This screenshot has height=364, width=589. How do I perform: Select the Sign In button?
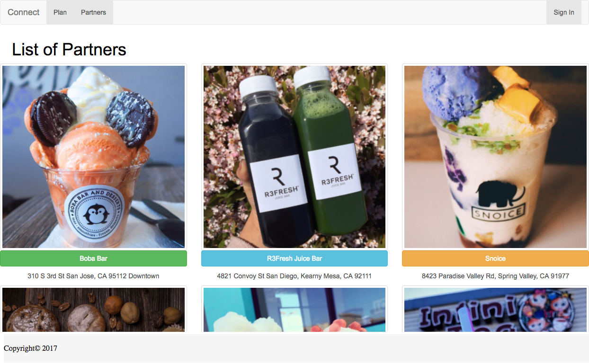click(x=564, y=12)
